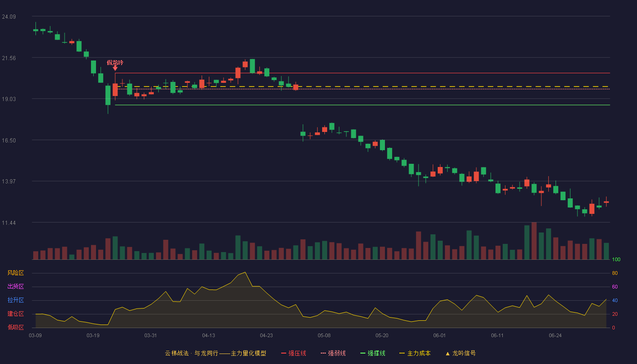The width and height of the screenshot is (637, 364).
Task: Click the 03-19 date label
Action: pyautogui.click(x=93, y=335)
